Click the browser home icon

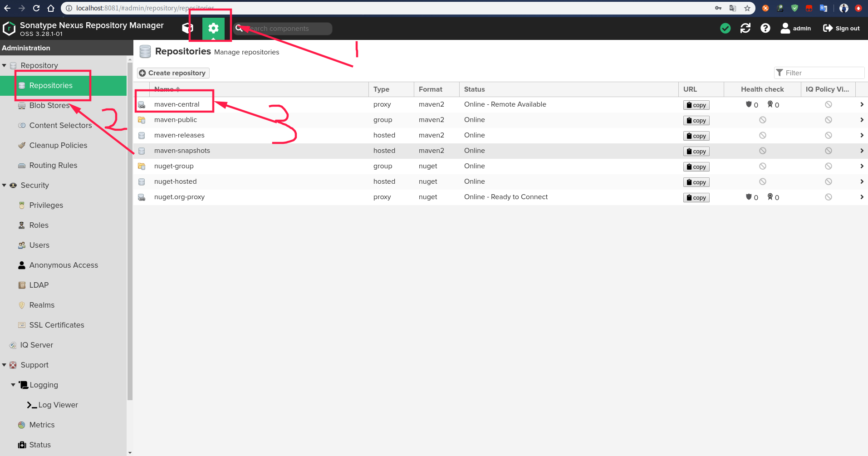(51, 8)
